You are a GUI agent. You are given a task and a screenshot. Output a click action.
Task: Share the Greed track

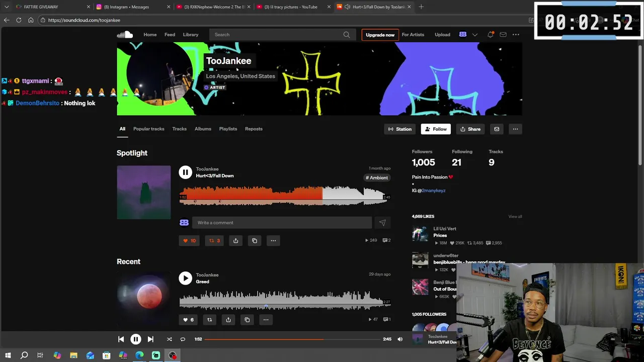click(x=228, y=320)
